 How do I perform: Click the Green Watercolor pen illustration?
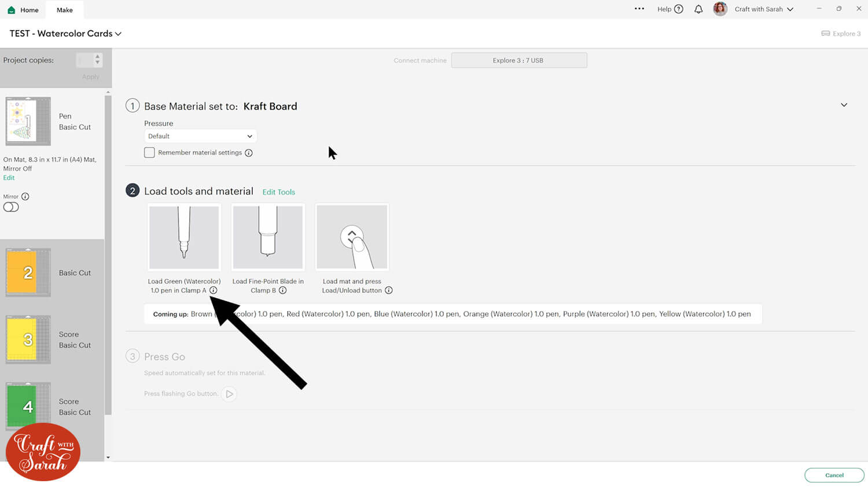click(184, 237)
